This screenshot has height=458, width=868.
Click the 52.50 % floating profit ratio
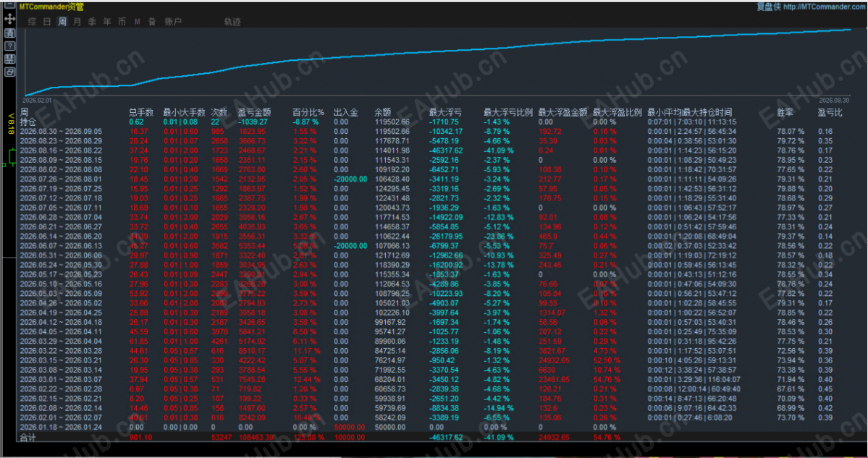pos(607,360)
